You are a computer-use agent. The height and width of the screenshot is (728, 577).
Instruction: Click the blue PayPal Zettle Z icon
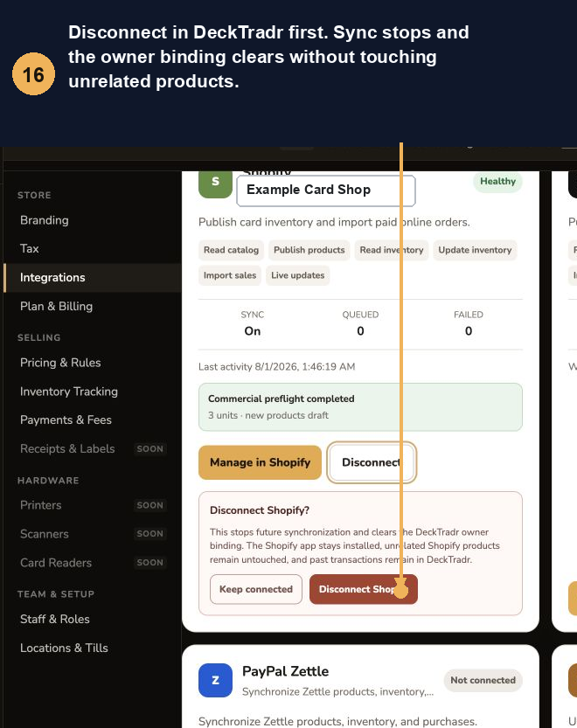point(215,680)
